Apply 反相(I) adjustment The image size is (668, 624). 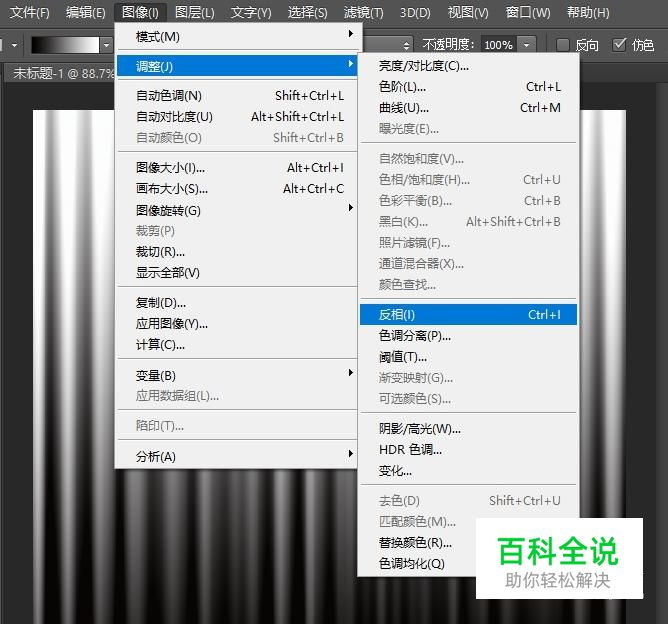468,315
